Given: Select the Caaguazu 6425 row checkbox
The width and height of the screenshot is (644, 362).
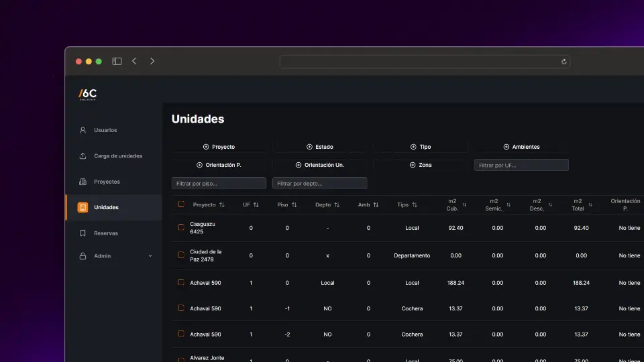Looking at the screenshot, I should pyautogui.click(x=181, y=228).
